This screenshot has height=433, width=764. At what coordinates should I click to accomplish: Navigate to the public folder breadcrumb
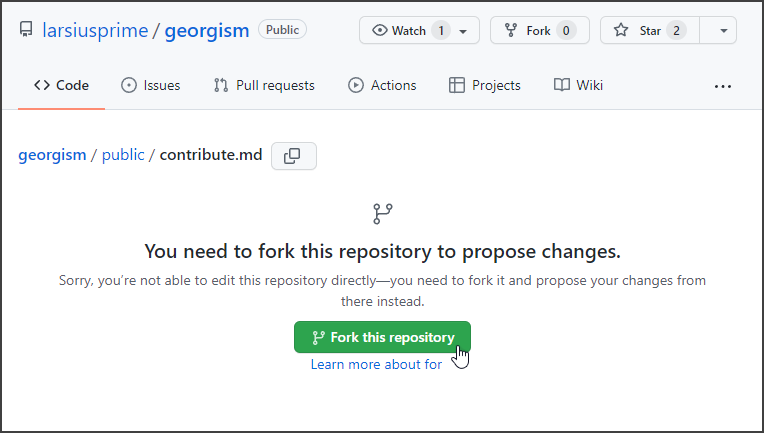[x=123, y=155]
